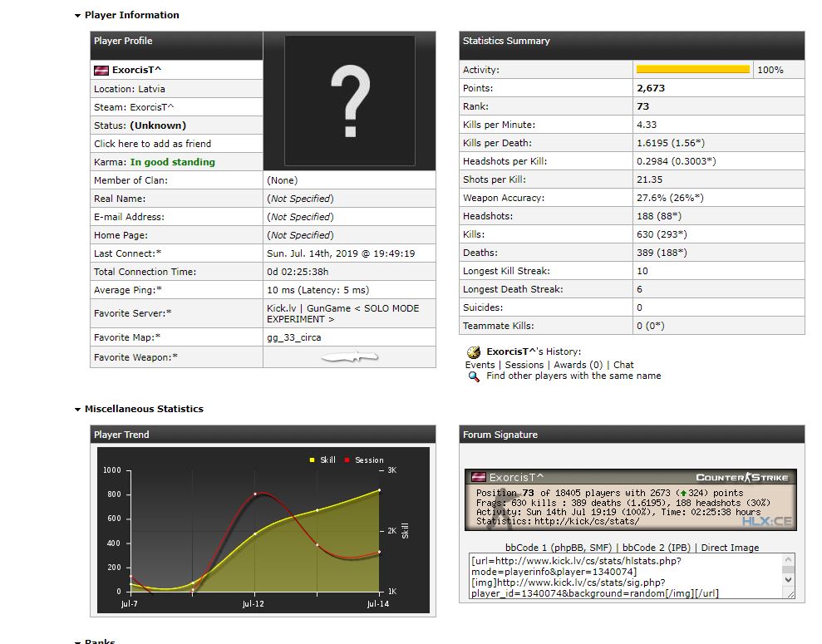Screen dimensions: 822x644
Task: Open the Events history link
Action: (480, 365)
